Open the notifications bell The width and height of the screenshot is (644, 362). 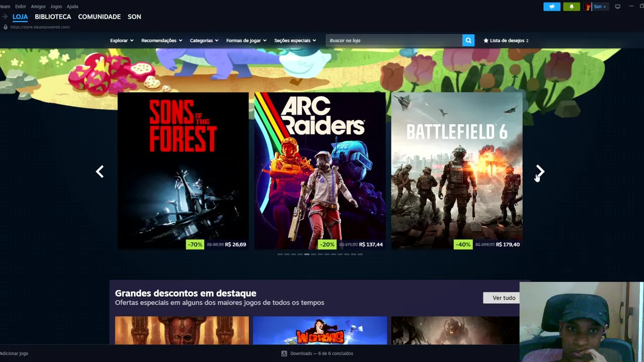tap(572, 7)
